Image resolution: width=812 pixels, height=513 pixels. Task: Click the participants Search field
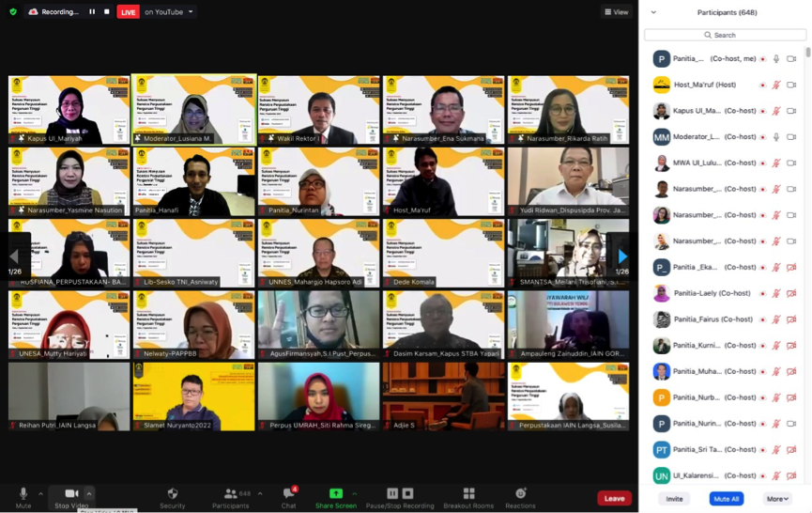[725, 35]
